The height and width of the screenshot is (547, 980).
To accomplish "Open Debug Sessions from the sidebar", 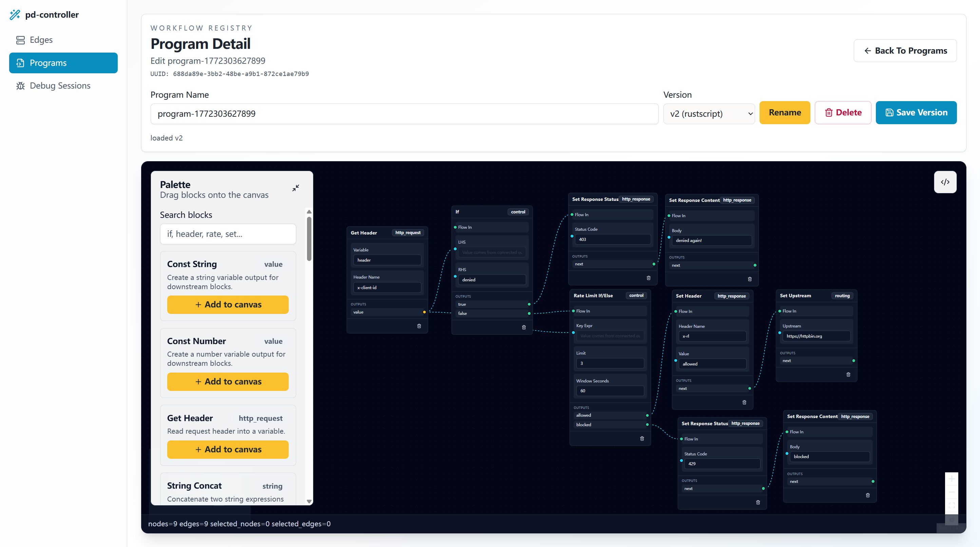I will tap(63, 86).
